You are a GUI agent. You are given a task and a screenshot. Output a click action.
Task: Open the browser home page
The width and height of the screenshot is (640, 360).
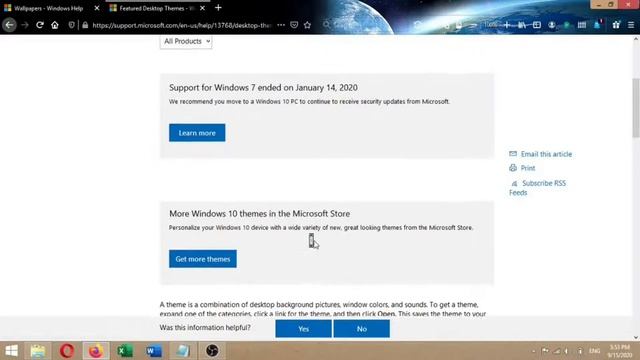pos(55,25)
